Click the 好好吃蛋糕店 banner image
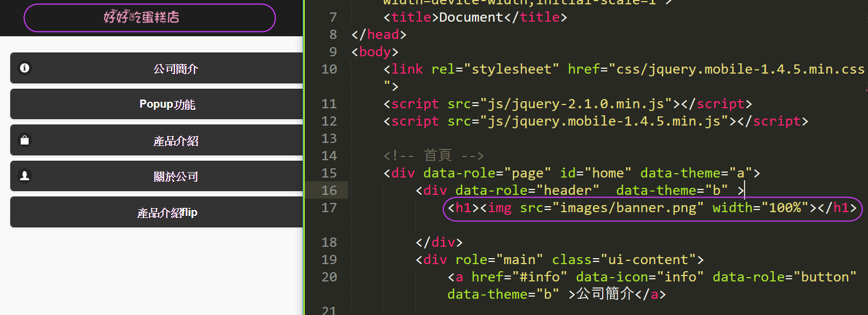Viewport: 868px width, 315px height. 142,17
